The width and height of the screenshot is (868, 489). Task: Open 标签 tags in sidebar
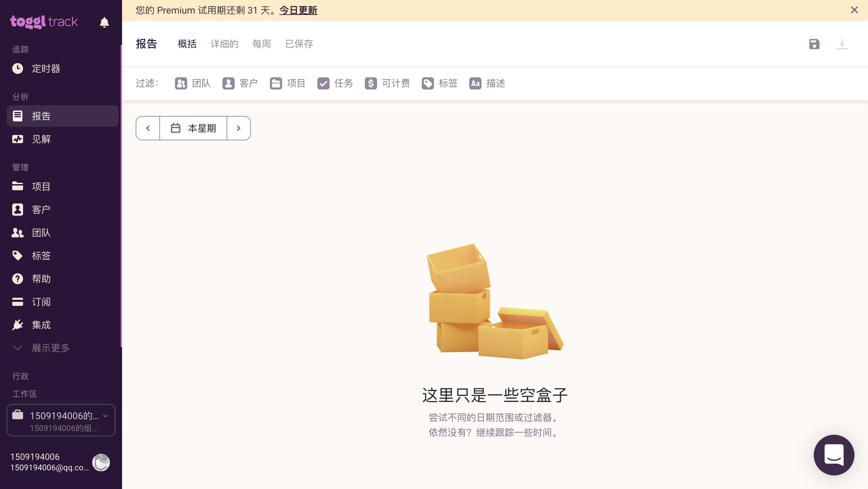click(x=63, y=256)
